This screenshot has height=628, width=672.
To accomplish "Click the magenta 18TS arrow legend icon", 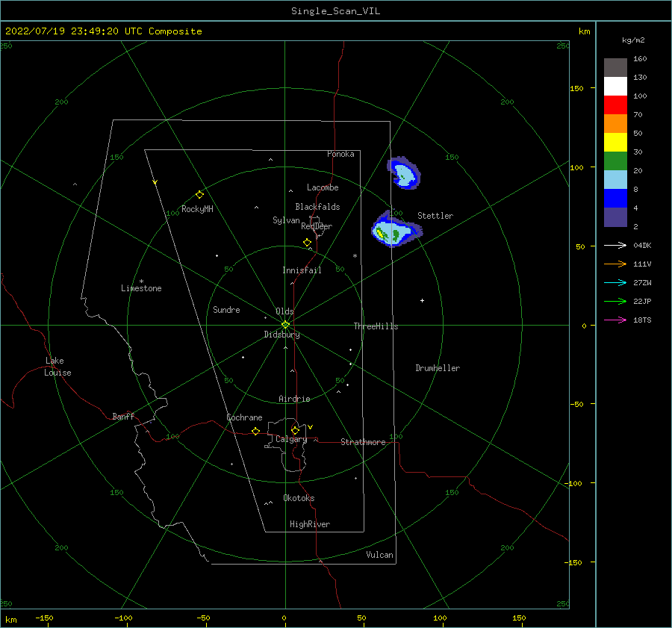I will [615, 320].
